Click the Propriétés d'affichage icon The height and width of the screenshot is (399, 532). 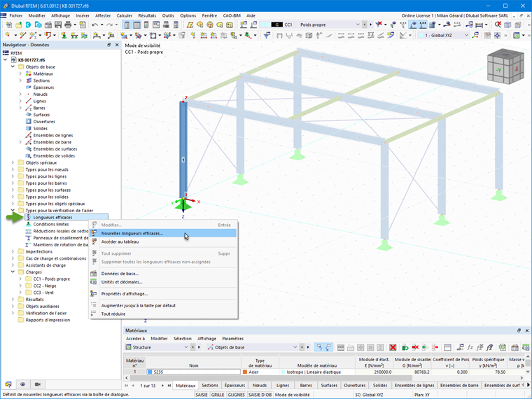click(x=94, y=294)
